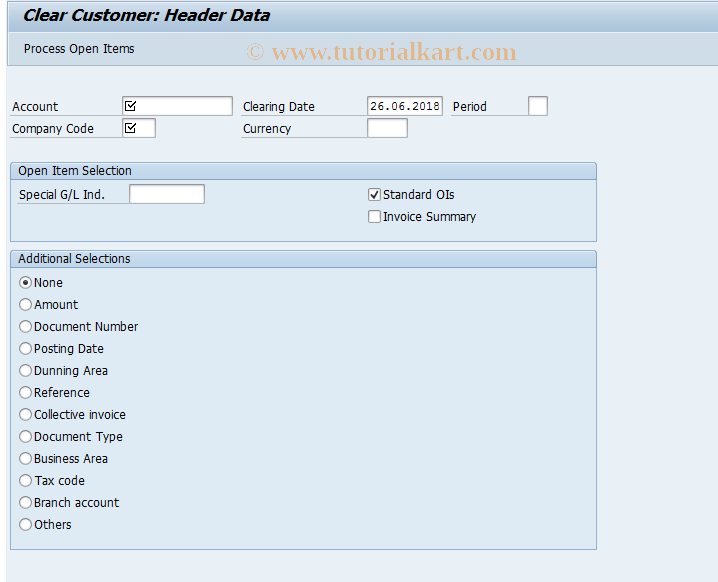Select the Document Number radio option

coord(26,326)
